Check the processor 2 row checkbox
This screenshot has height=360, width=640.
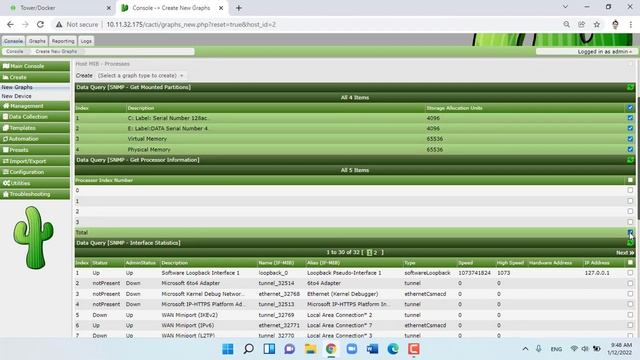[x=630, y=211]
